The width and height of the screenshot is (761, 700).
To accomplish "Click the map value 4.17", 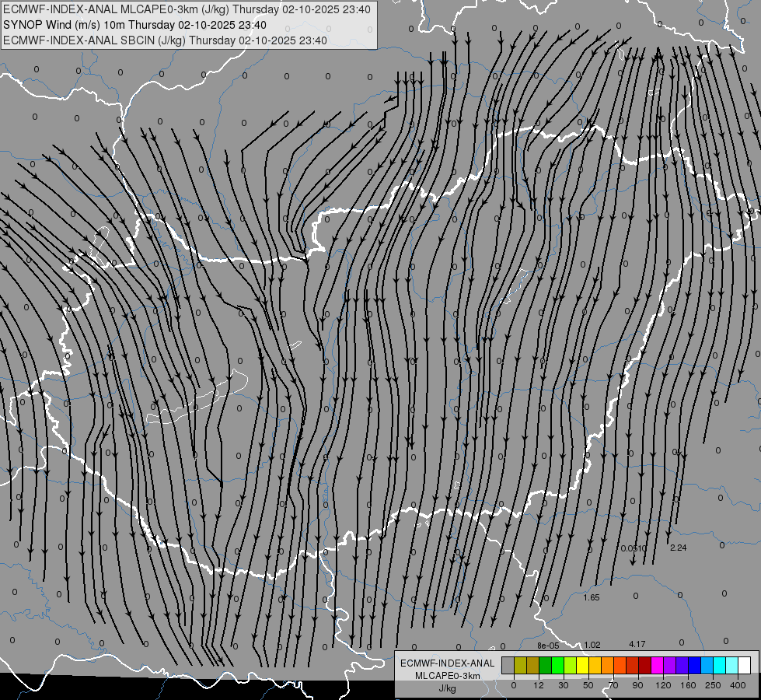I will click(x=637, y=644).
